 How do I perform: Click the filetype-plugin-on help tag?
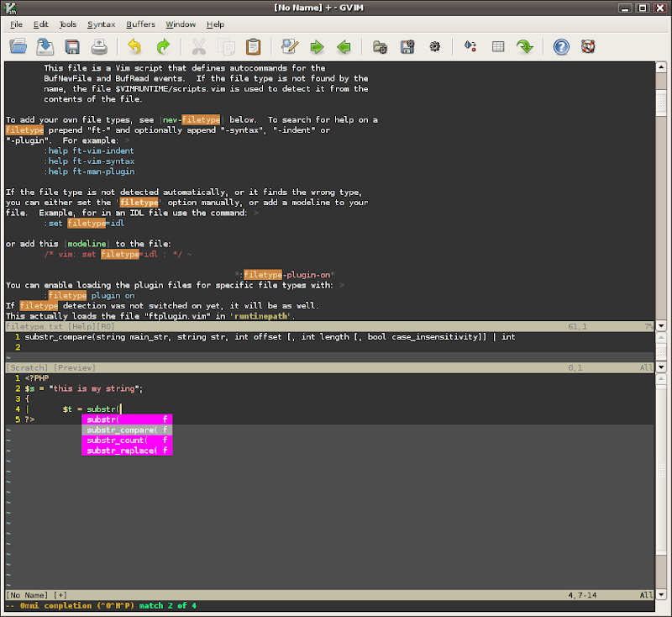tap(286, 274)
